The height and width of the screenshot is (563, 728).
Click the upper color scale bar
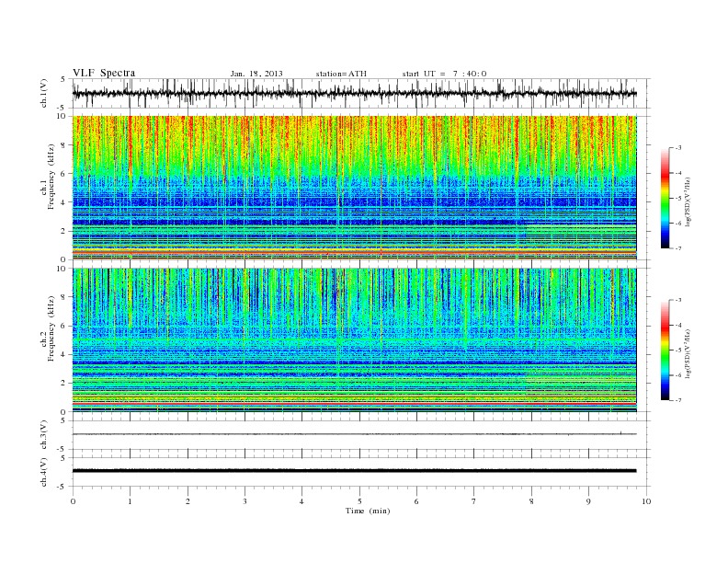pos(665,198)
